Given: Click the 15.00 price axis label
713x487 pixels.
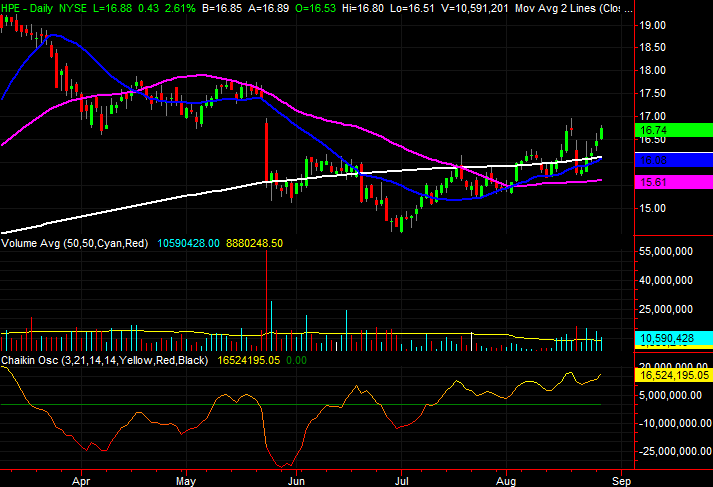Looking at the screenshot, I should tap(653, 208).
